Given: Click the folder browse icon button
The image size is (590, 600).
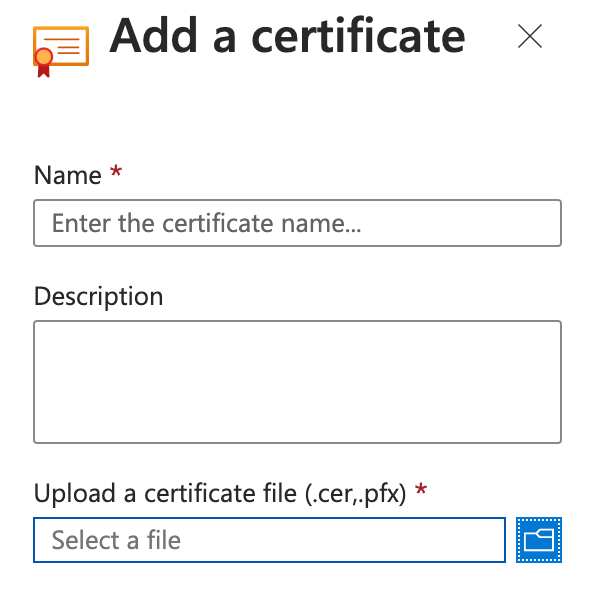Looking at the screenshot, I should pyautogui.click(x=539, y=540).
